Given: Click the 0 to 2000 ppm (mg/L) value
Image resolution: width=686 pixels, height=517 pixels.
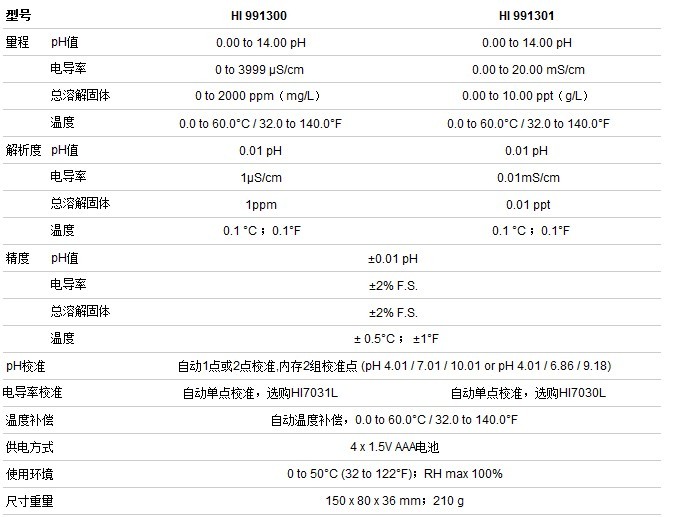Looking at the screenshot, I should (x=262, y=97).
